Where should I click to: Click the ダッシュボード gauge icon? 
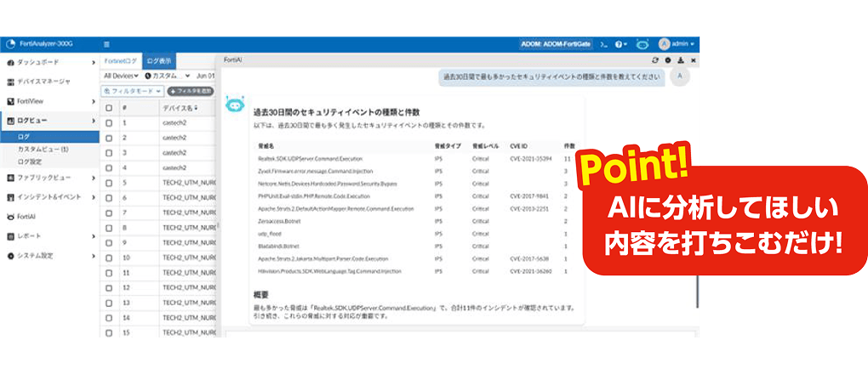[10, 63]
